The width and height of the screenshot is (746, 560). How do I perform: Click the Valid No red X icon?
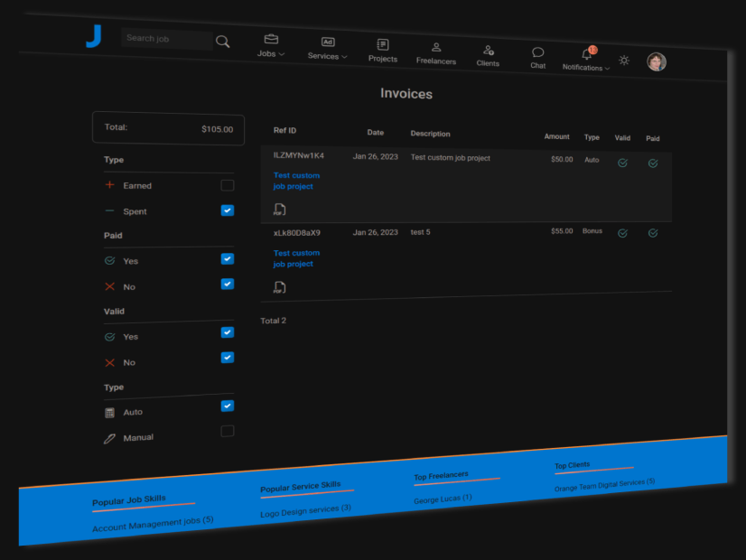click(110, 362)
